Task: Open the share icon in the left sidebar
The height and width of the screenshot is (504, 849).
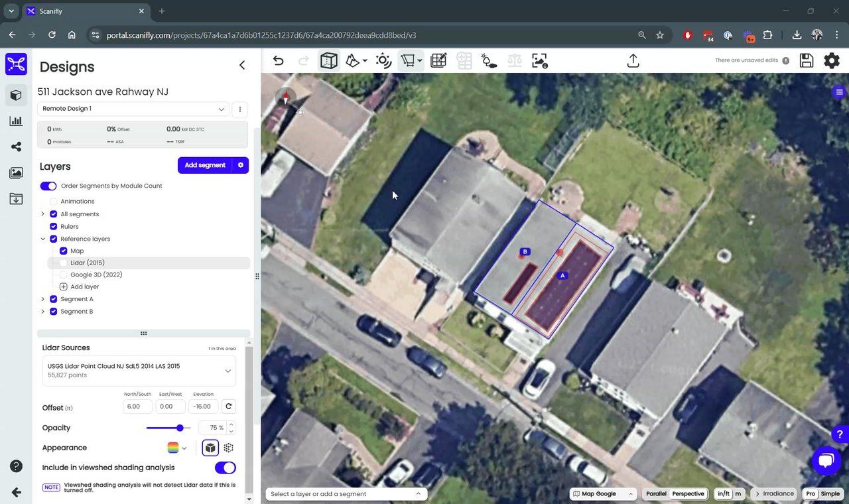Action: coord(16,147)
